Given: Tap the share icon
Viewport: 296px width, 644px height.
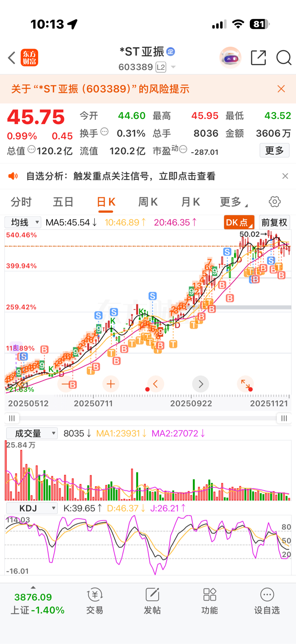Looking at the screenshot, I should click(258, 58).
